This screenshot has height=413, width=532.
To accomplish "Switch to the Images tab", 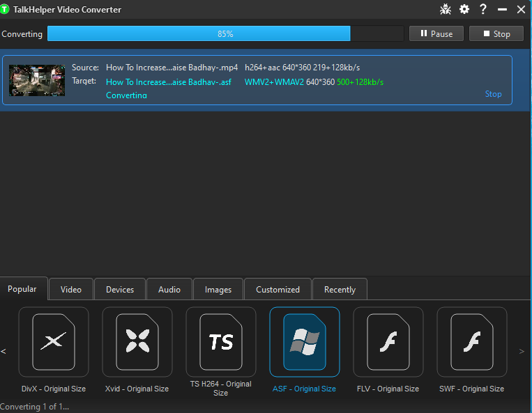I will click(218, 290).
